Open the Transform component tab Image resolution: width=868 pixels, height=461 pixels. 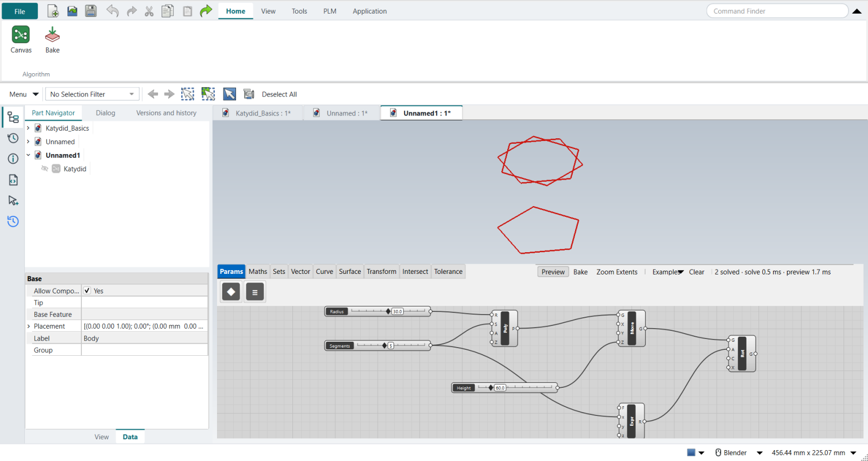[381, 272]
